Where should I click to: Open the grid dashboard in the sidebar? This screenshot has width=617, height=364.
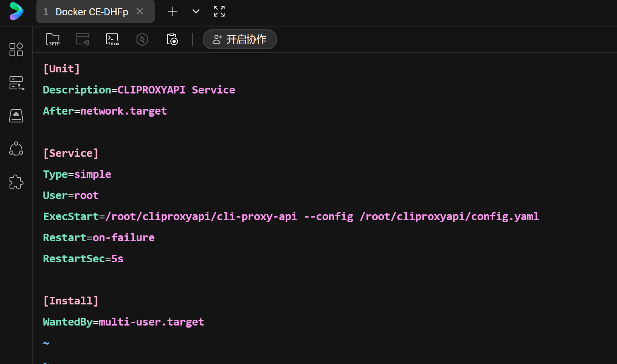[x=16, y=50]
